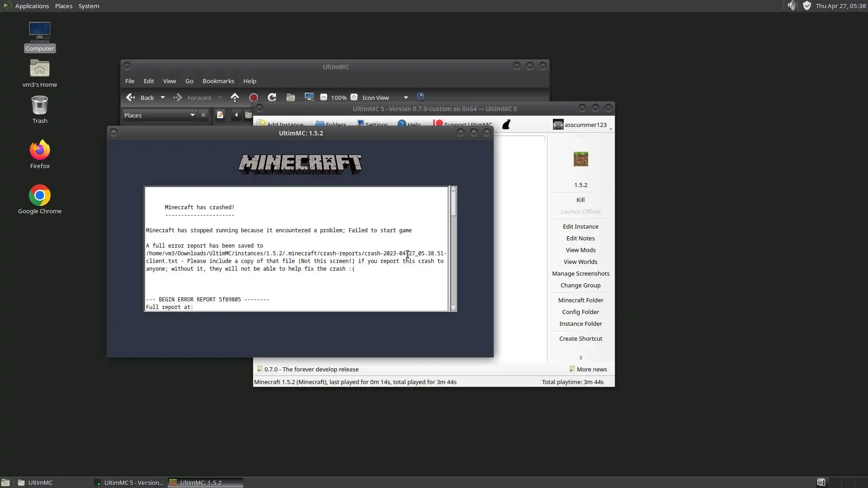Image resolution: width=868 pixels, height=488 pixels.
Task: Click the cat icon in UltimMC toolbar
Action: point(506,124)
